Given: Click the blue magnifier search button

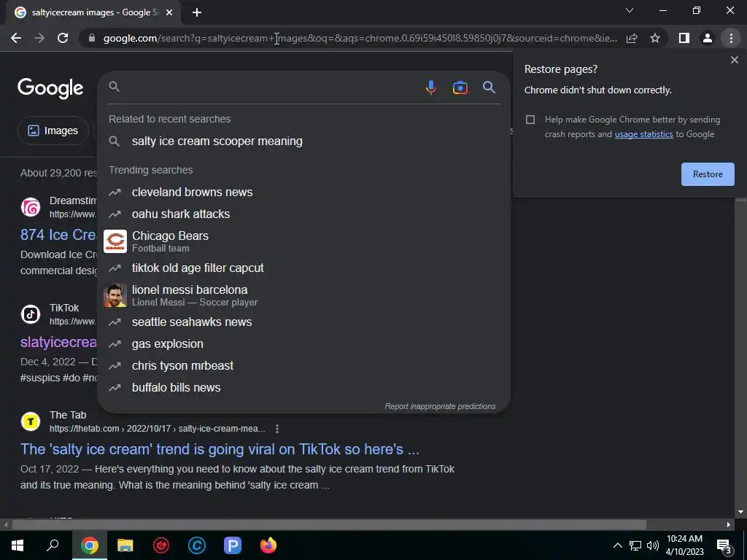Looking at the screenshot, I should [x=489, y=87].
